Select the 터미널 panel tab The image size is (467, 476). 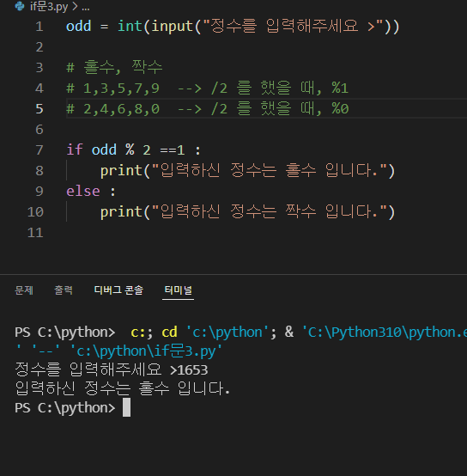(178, 290)
